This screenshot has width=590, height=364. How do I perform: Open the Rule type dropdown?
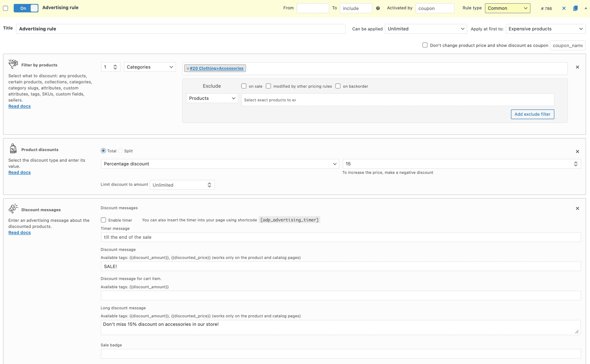coord(507,9)
